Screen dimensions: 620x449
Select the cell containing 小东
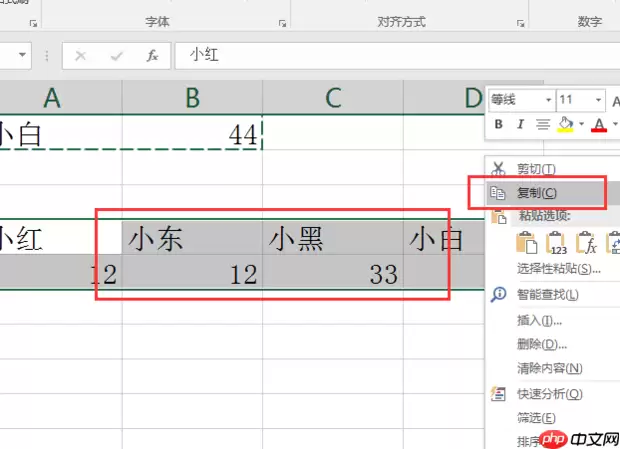pos(192,237)
